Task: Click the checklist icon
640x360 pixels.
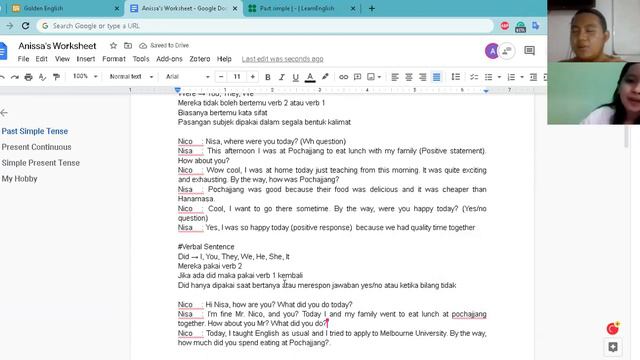Action: pos(474,77)
